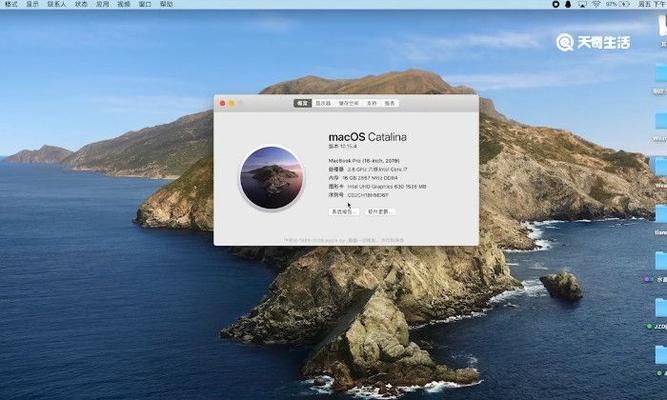Click "MacBook Pro (16-inch, 2019)" text
This screenshot has width=667, height=400.
[364, 161]
